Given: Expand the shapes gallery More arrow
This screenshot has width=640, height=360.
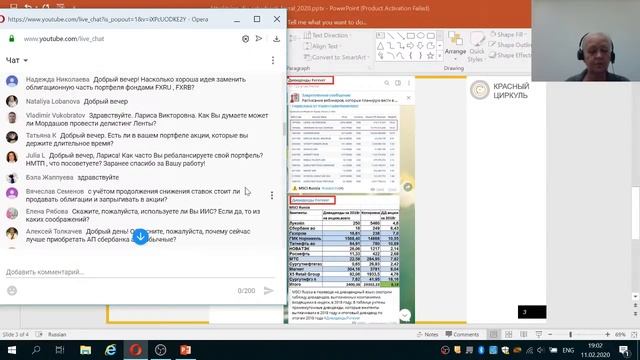Looking at the screenshot, I should (x=440, y=56).
